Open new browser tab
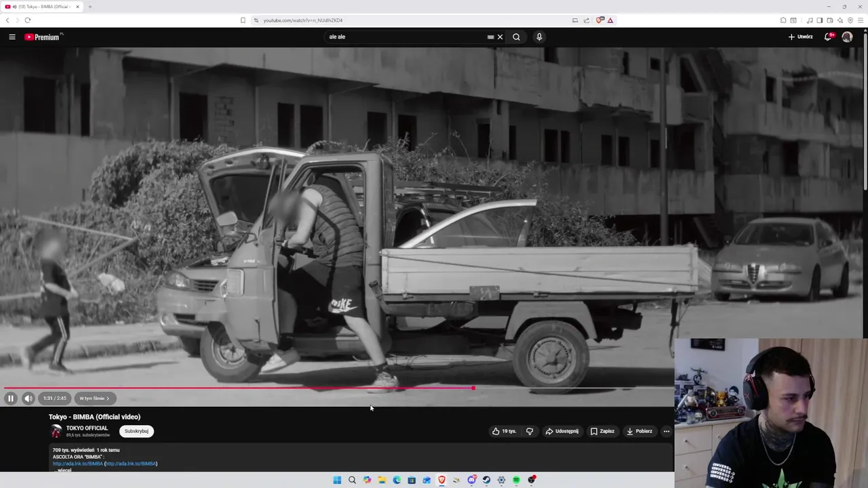This screenshot has width=868, height=488. click(90, 7)
